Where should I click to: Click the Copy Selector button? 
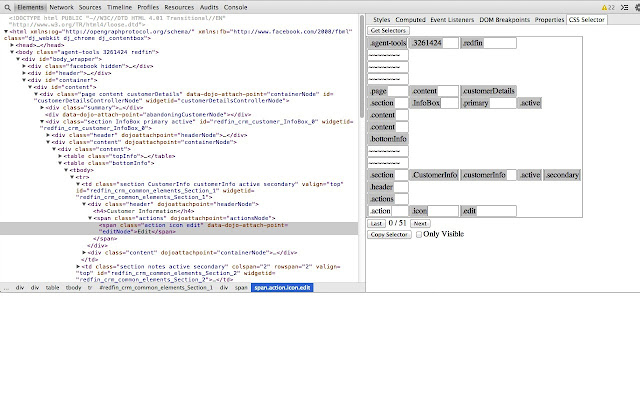[389, 235]
